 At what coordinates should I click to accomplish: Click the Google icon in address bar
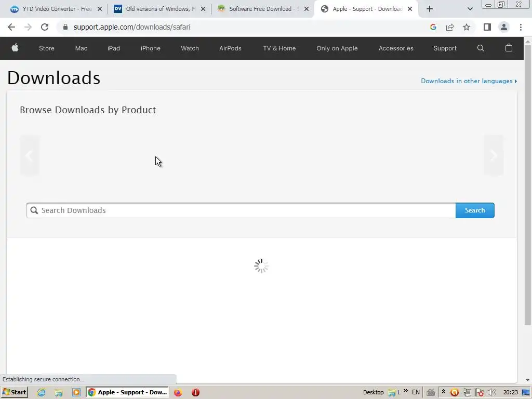click(433, 27)
